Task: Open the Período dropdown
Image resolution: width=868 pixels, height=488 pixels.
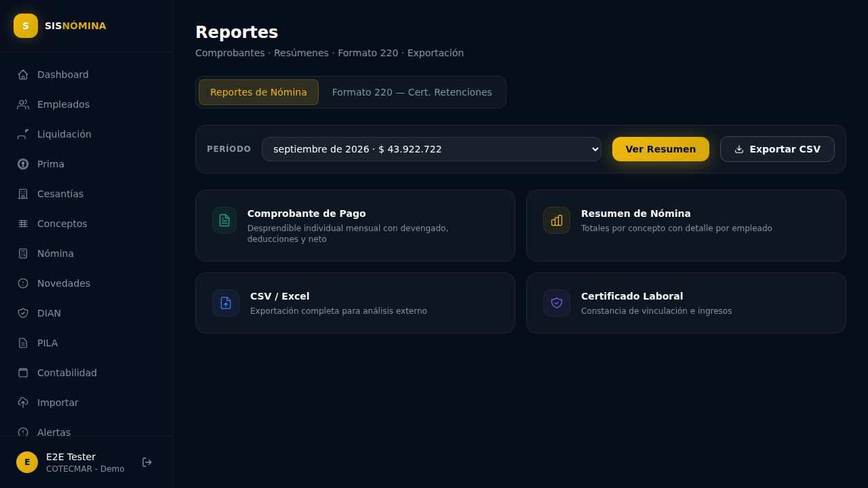Action: [431, 149]
